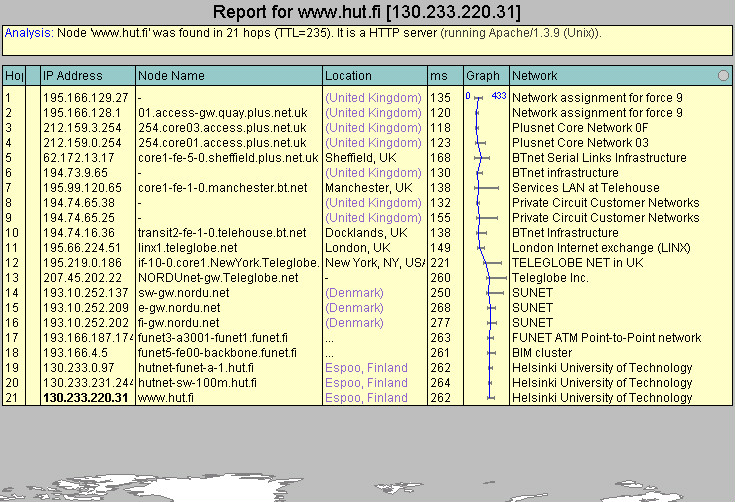Select IP address 194.74.65.25
Image resolution: width=735 pixels, height=502 pixels.
79,217
